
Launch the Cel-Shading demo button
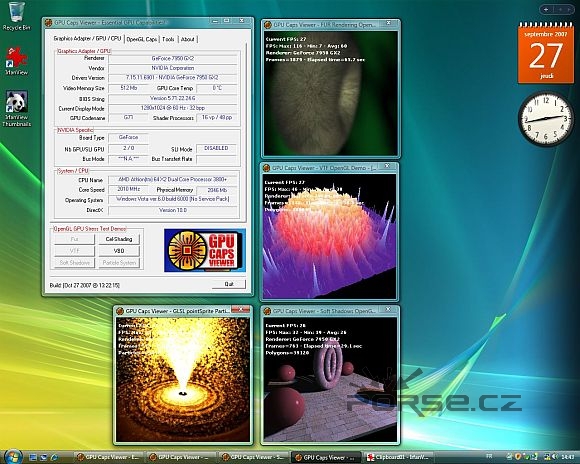tap(119, 239)
